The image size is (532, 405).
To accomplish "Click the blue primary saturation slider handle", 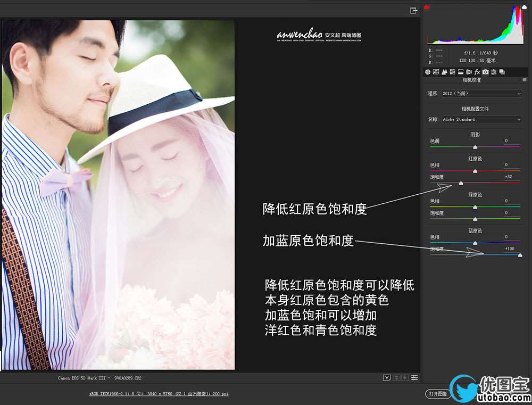I will click(520, 255).
